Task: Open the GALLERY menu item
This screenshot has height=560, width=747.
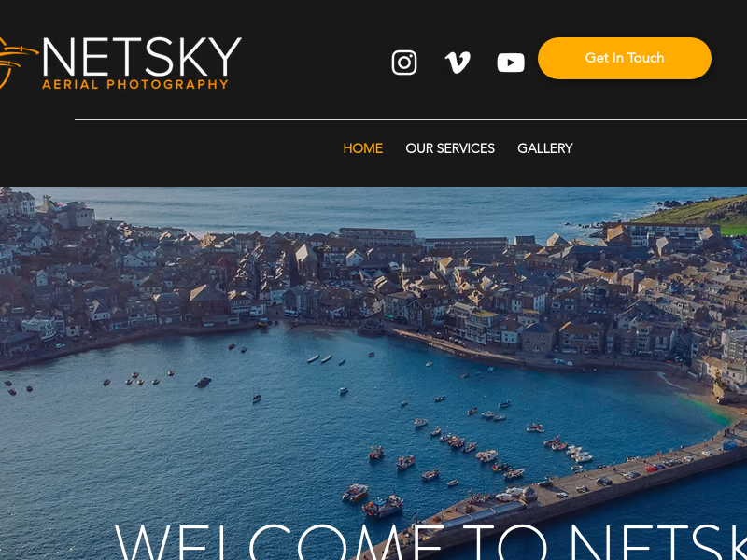Action: click(545, 148)
